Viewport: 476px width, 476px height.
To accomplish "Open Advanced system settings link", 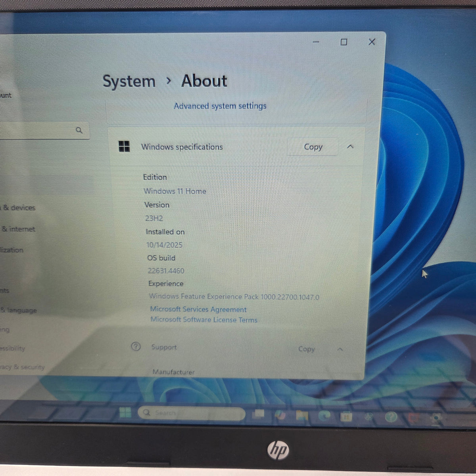I will click(220, 106).
